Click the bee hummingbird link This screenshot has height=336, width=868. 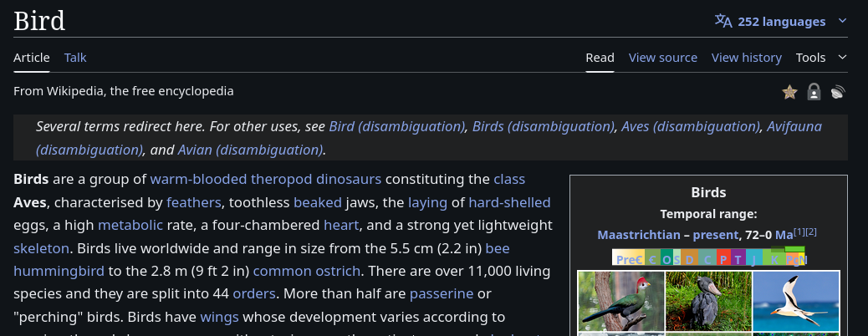click(x=497, y=249)
